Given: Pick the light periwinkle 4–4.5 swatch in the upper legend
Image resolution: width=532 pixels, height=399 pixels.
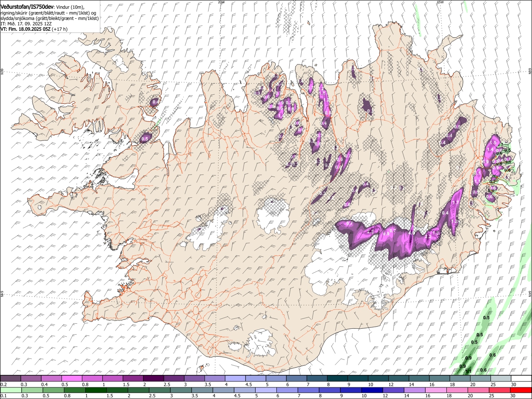Looking at the screenshot, I should pyautogui.click(x=235, y=379).
